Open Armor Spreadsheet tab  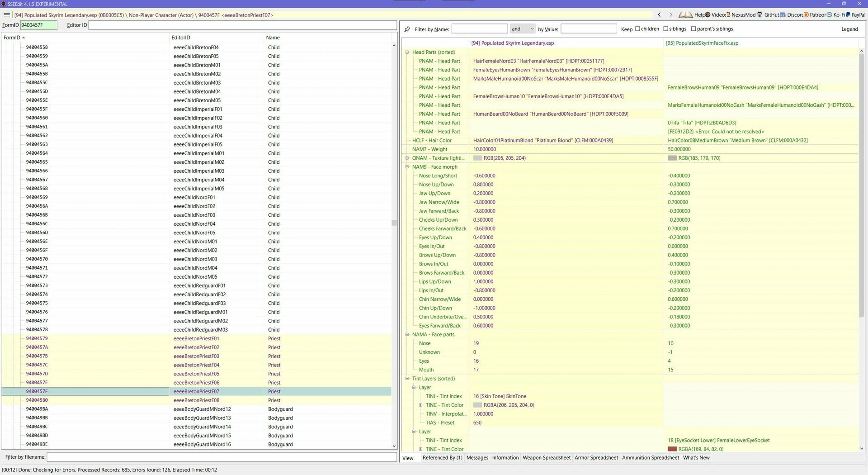[596, 458]
